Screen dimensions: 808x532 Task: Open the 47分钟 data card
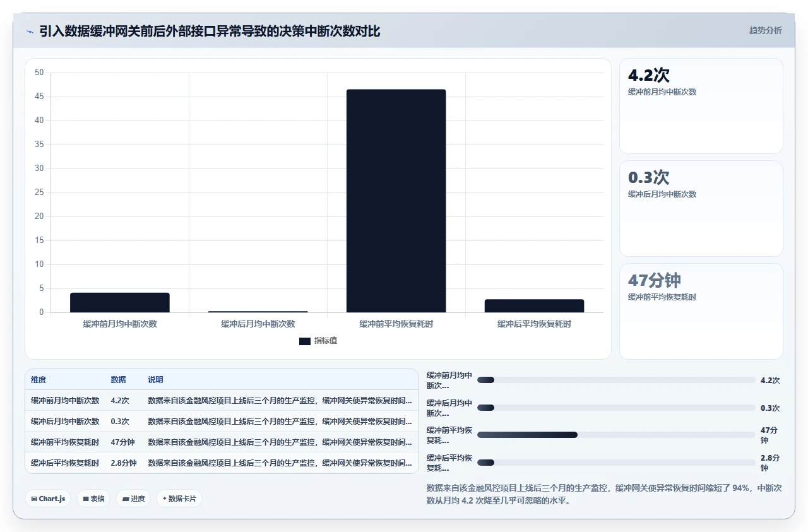701,311
